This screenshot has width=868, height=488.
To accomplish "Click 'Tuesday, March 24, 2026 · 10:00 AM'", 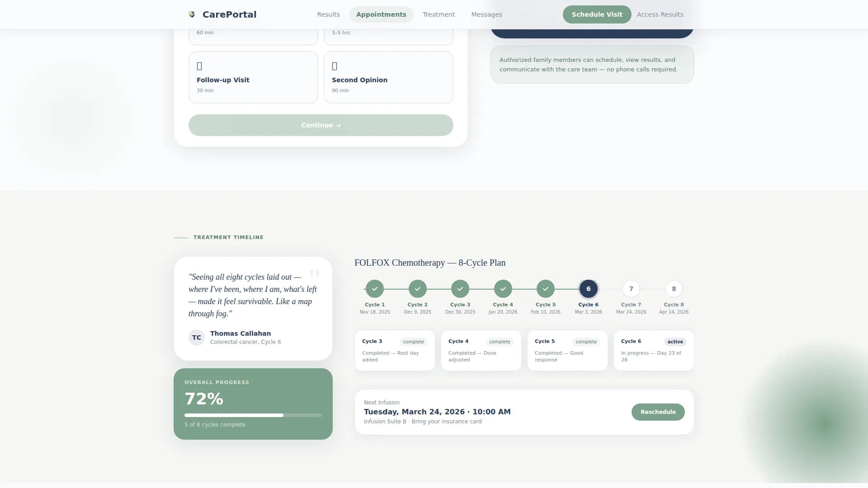I will click(437, 412).
